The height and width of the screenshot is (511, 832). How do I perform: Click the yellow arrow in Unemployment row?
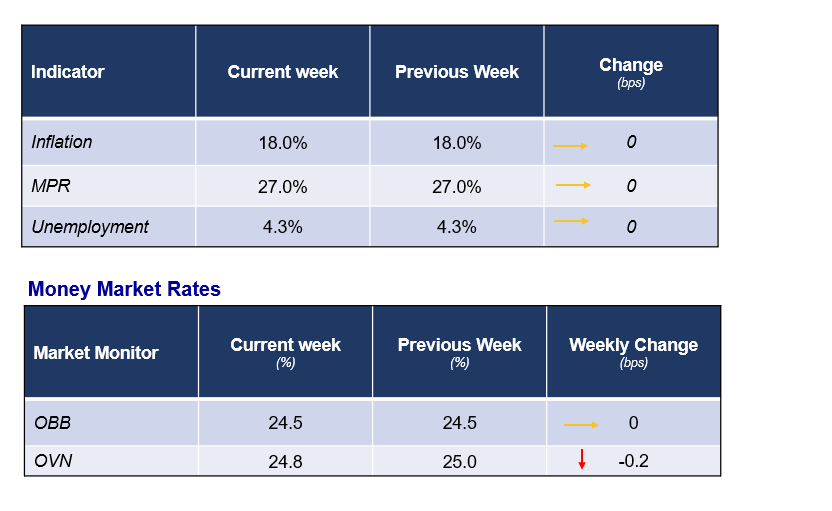[570, 221]
